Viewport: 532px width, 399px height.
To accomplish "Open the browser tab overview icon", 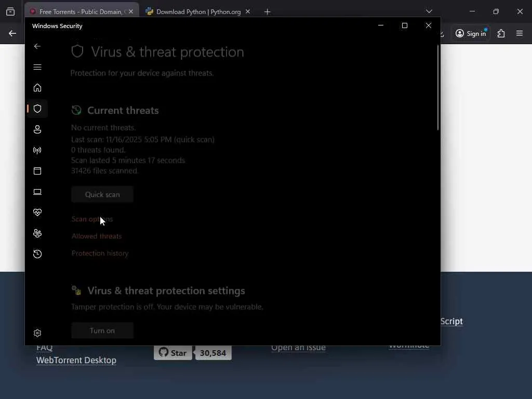I will click(10, 12).
